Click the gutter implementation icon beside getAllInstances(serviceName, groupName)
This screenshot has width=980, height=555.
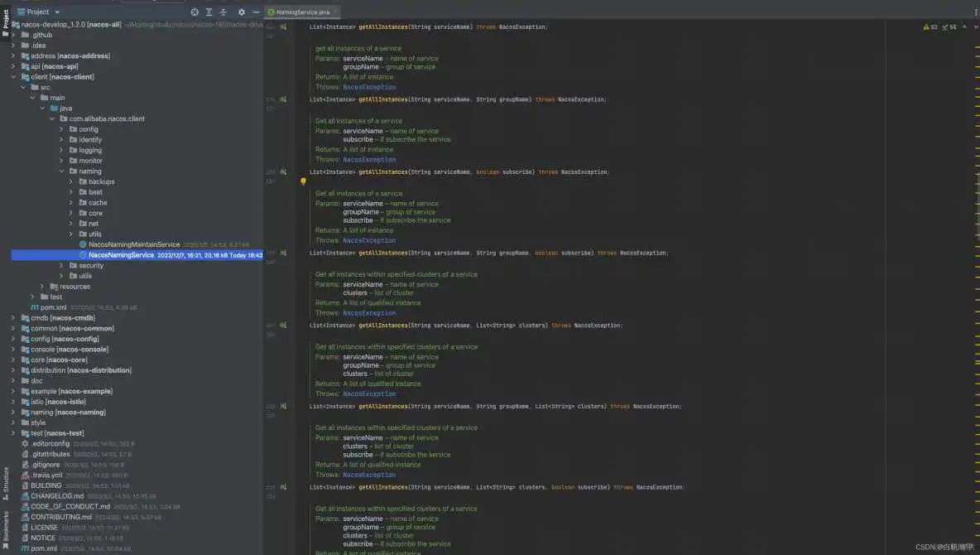pyautogui.click(x=283, y=99)
